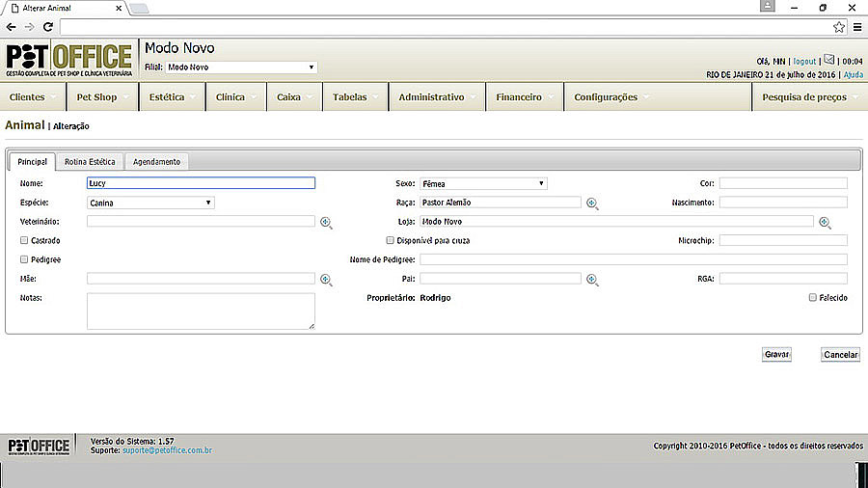Click the search icon next to Mãe field
Screen dimensions: 868x488
[326, 280]
